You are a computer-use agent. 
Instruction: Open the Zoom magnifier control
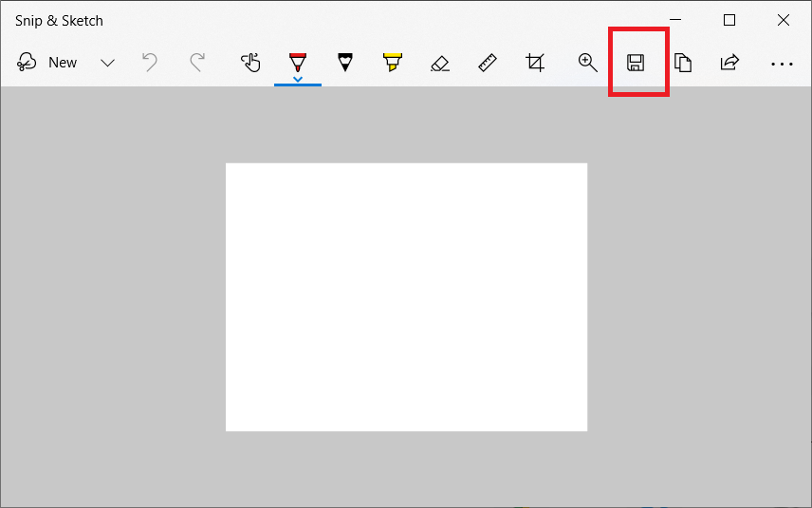(588, 63)
